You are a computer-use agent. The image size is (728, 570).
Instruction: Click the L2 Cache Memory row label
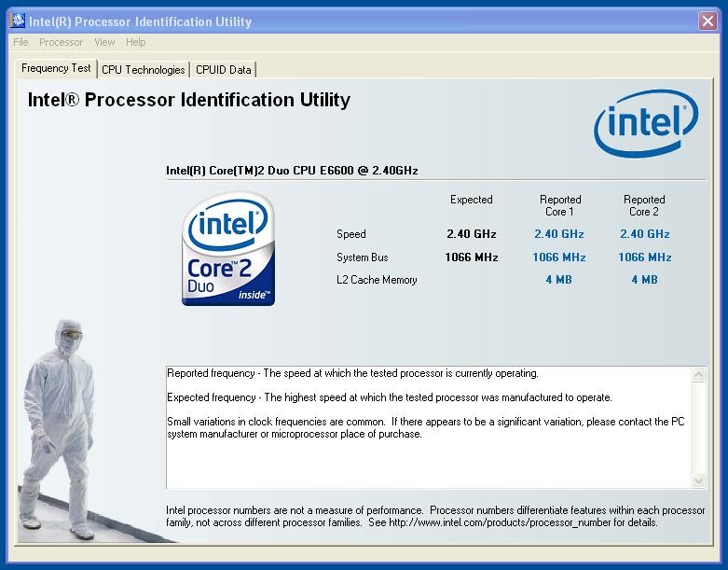[377, 280]
